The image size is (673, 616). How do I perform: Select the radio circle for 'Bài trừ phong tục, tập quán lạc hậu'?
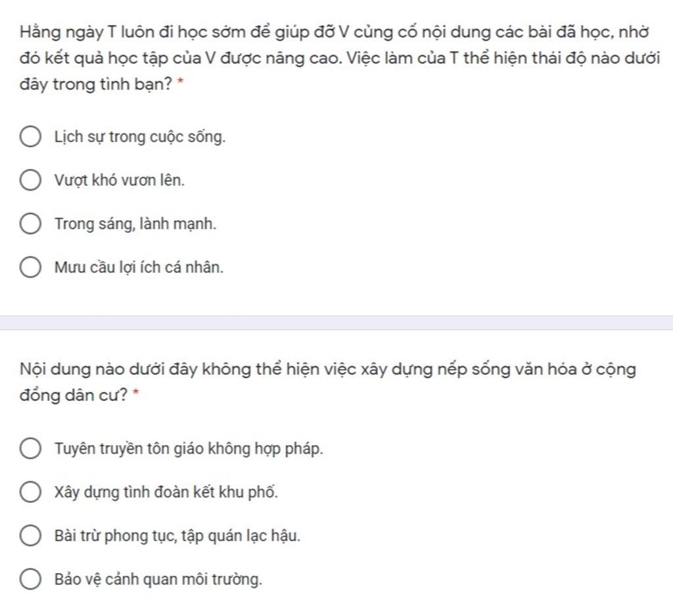point(30,536)
